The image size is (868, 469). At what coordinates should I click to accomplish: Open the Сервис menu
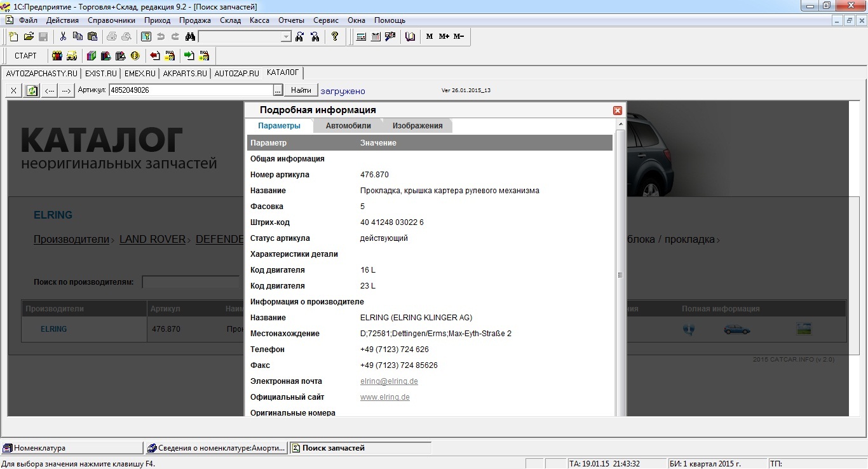coord(326,20)
